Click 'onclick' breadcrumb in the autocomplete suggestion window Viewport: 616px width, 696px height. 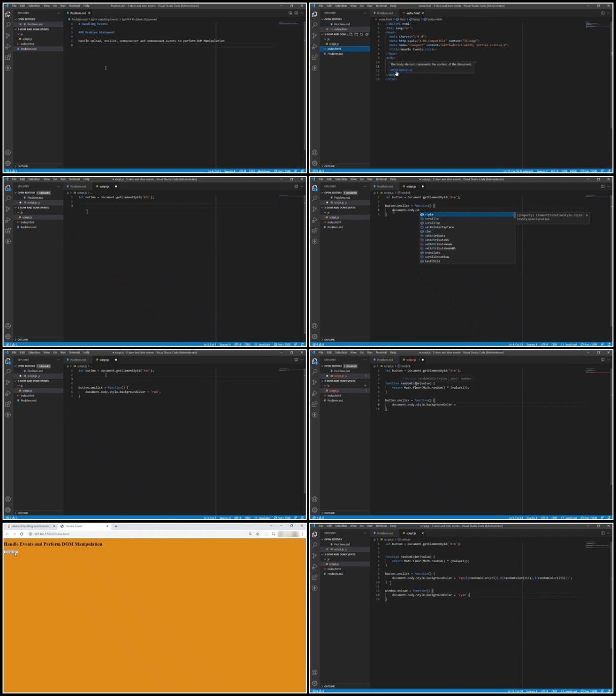click(x=405, y=193)
